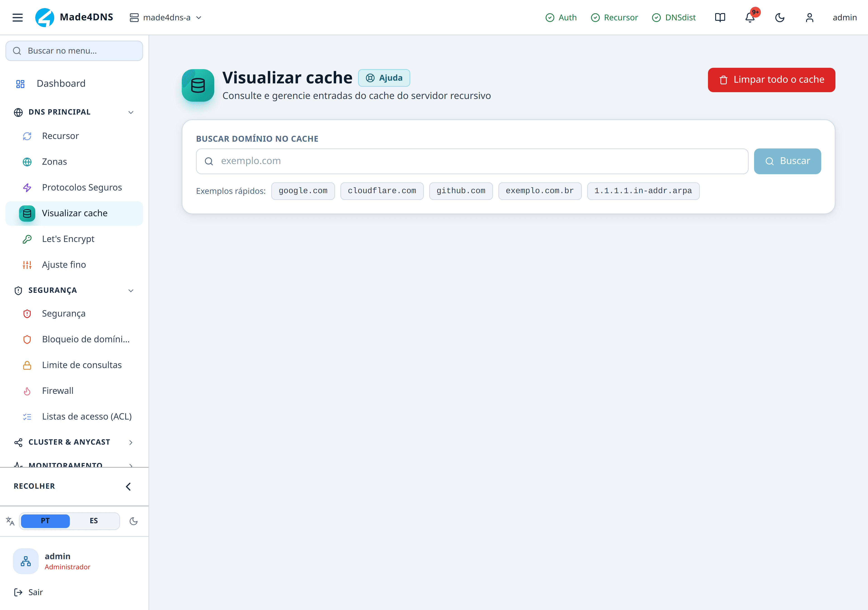Open Ajuste fino in sidebar
This screenshot has height=610, width=868.
[74, 265]
